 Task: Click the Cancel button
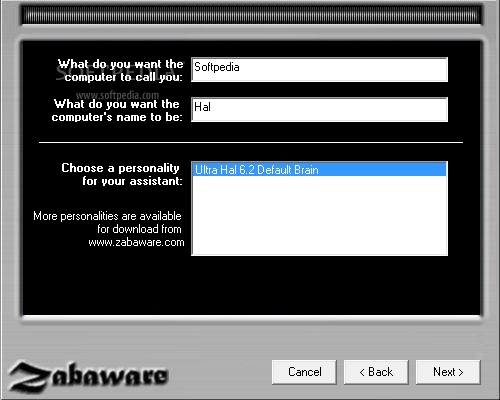[304, 372]
